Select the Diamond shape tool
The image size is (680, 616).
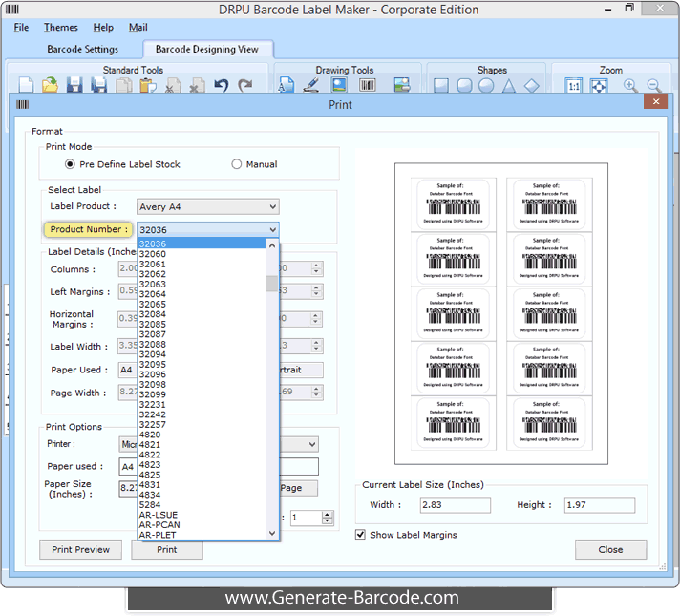pyautogui.click(x=531, y=85)
